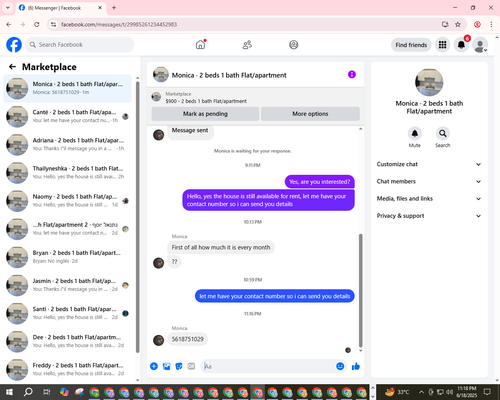Viewport: 500px width, 400px height.
Task: Open the Notifications bell
Action: pos(461,45)
